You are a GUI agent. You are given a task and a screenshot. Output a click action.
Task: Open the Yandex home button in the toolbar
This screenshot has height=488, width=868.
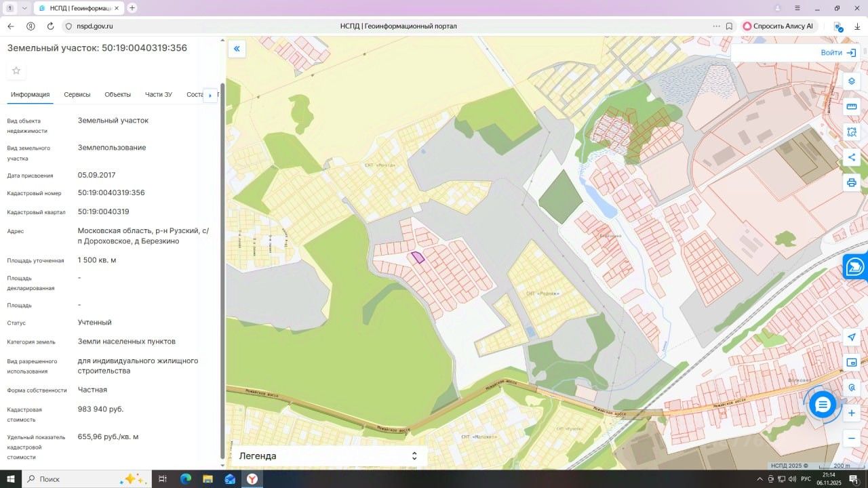(31, 26)
